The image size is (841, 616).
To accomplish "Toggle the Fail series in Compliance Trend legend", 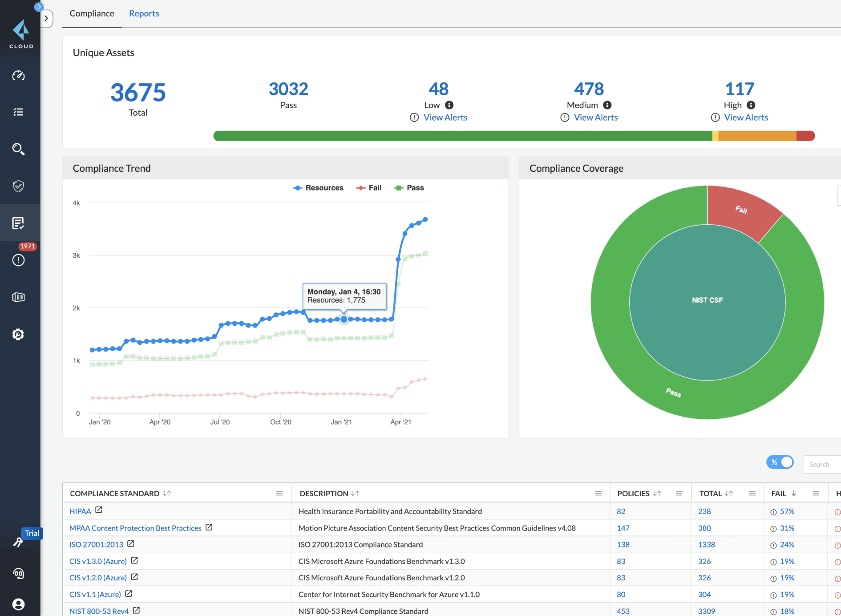I will (x=368, y=187).
